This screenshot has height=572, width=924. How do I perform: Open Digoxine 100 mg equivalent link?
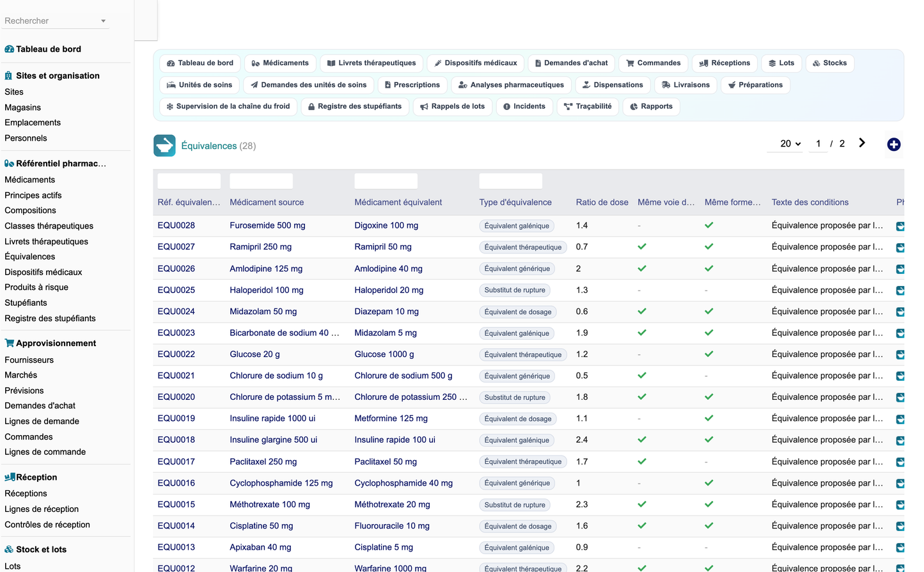(x=386, y=225)
